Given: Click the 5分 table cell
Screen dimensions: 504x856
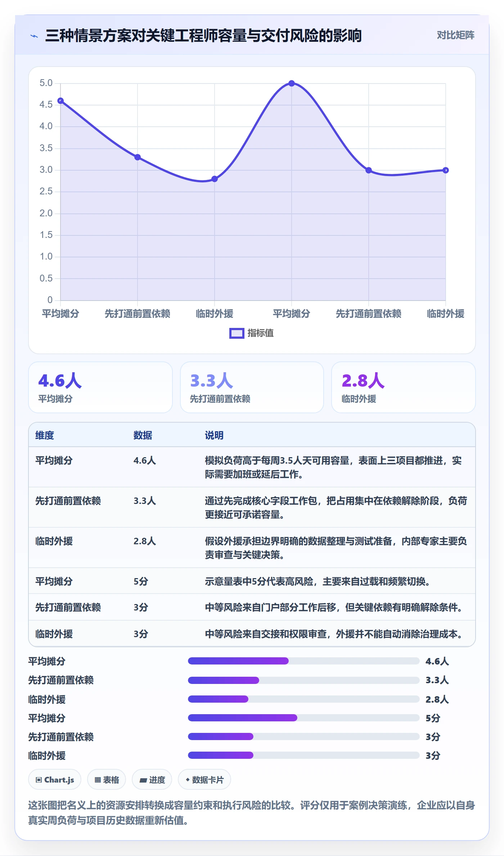Looking at the screenshot, I should [x=141, y=581].
